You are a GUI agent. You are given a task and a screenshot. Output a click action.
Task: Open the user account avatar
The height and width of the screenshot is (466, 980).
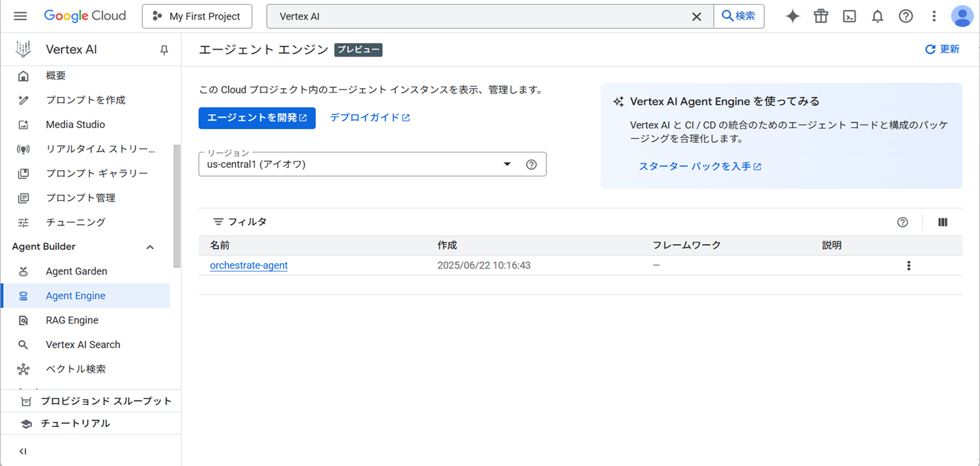(x=962, y=16)
